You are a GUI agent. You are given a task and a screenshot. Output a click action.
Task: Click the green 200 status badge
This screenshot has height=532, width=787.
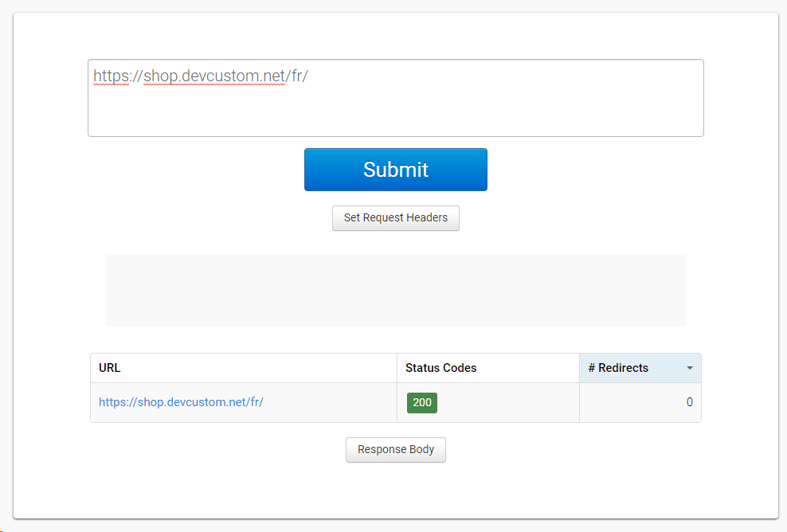coord(422,402)
